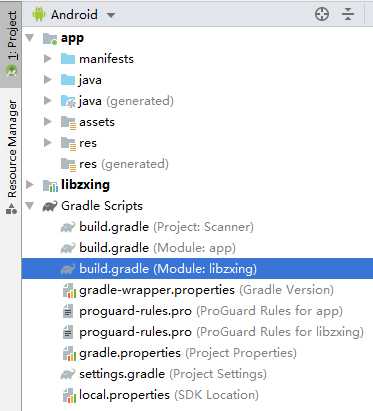
Task: Click the res (generated) folder icon
Action: (x=68, y=165)
